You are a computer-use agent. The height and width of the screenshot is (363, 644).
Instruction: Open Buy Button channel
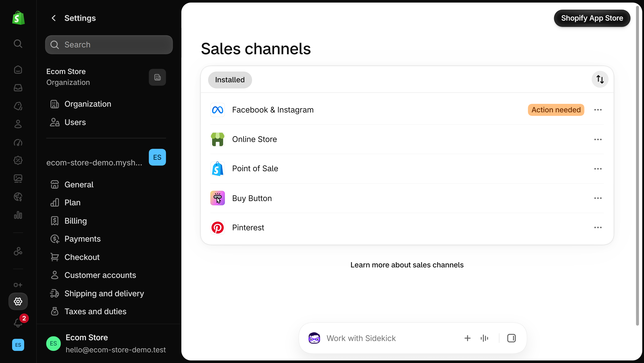coord(407,198)
